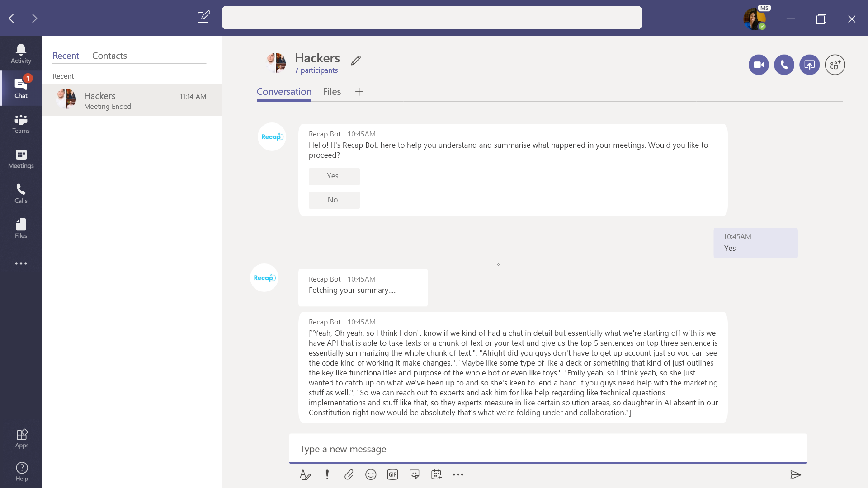Open more compose options
Viewport: 868px width, 488px height.
(458, 474)
